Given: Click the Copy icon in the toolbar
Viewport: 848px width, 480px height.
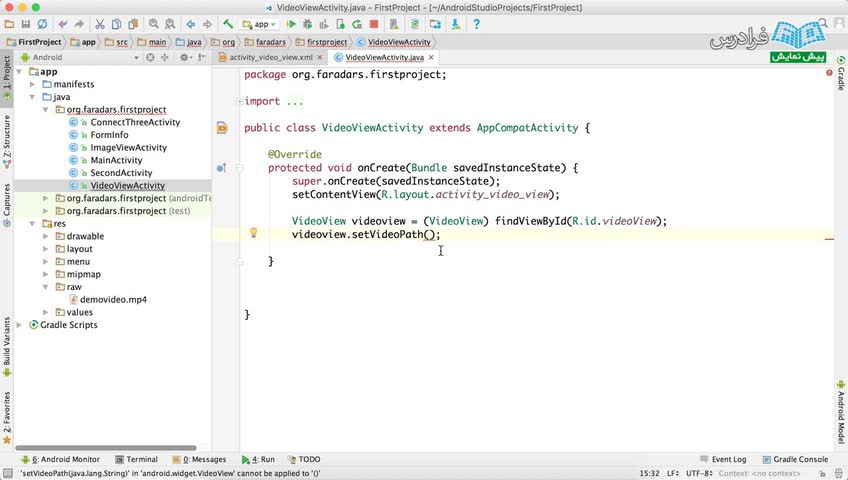Looking at the screenshot, I should 116,24.
